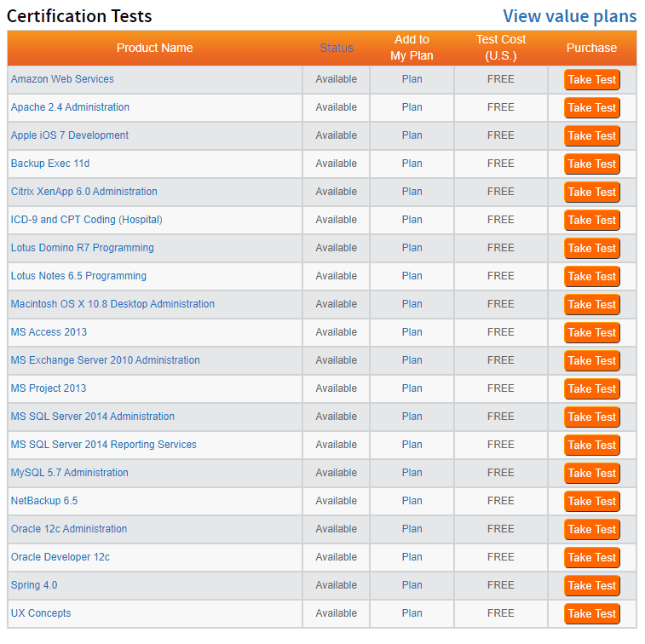Add Macintosh OS X 10.8 to plan

(412, 304)
